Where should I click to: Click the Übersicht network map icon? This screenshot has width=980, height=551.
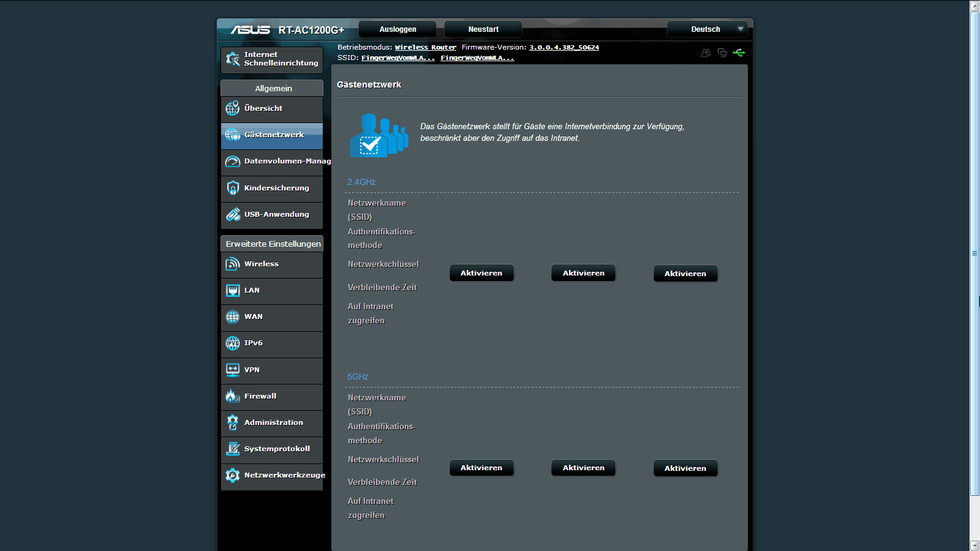pos(233,108)
